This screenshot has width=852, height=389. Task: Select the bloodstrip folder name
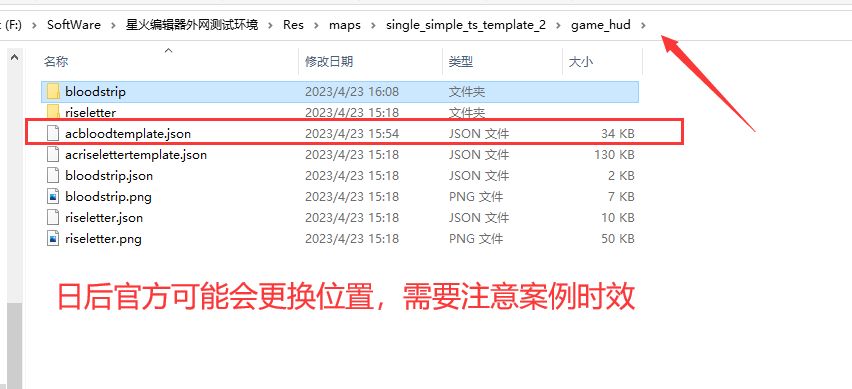(x=95, y=91)
